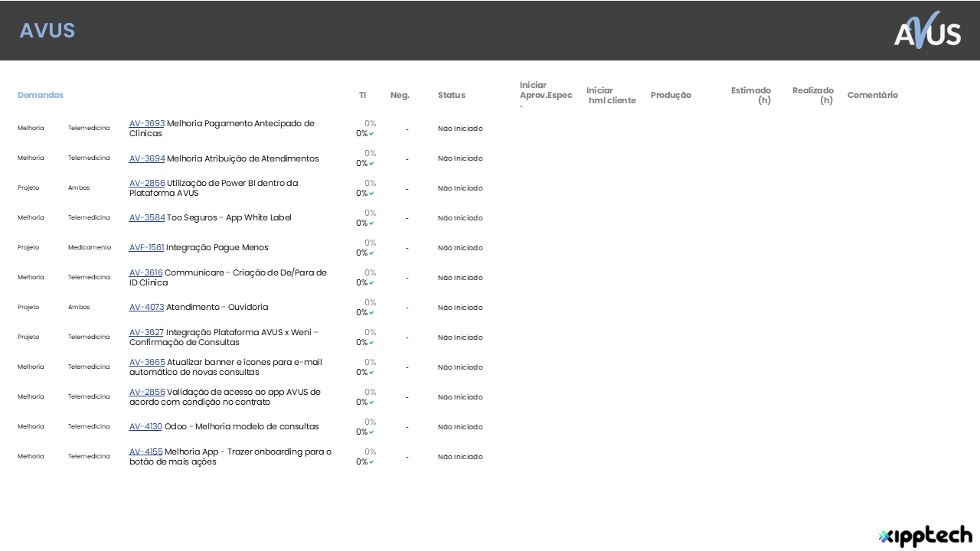Viewport: 980px width, 551px height.
Task: Open AV-2856 link for Power BI demand
Action: click(x=147, y=183)
